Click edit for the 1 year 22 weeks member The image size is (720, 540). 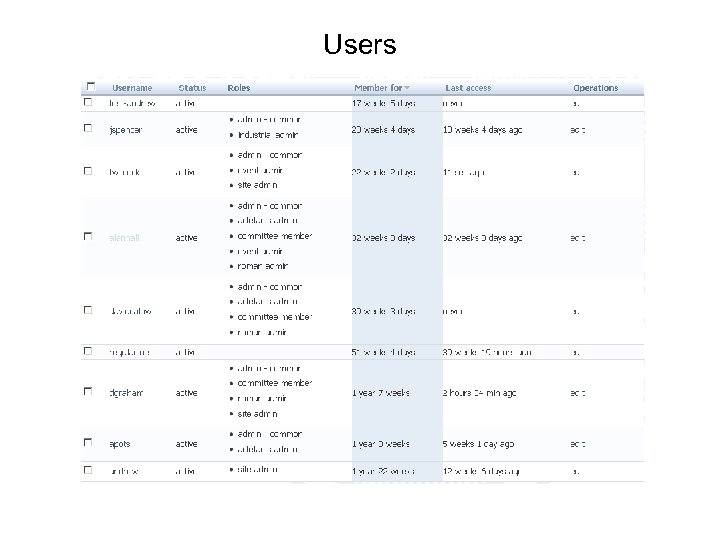[577, 469]
